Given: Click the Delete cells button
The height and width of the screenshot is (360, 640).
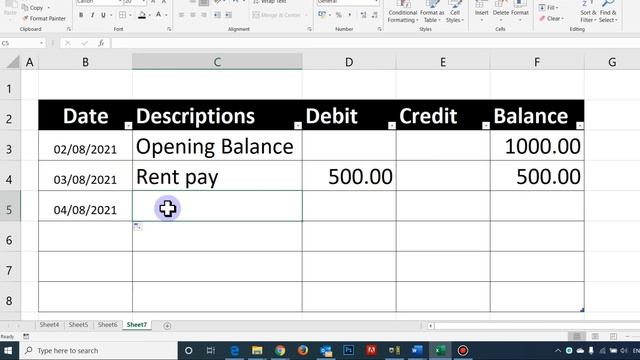Looking at the screenshot, I should (x=501, y=11).
